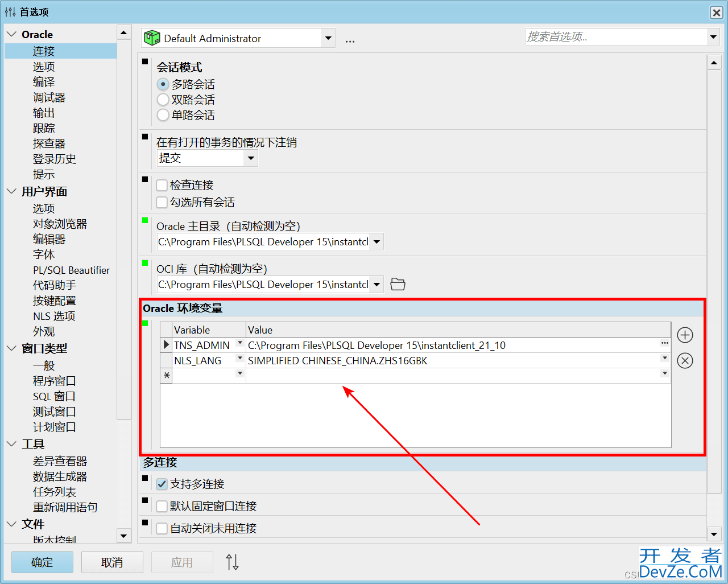Open the NLS_LANG variable name dropdown

[240, 358]
